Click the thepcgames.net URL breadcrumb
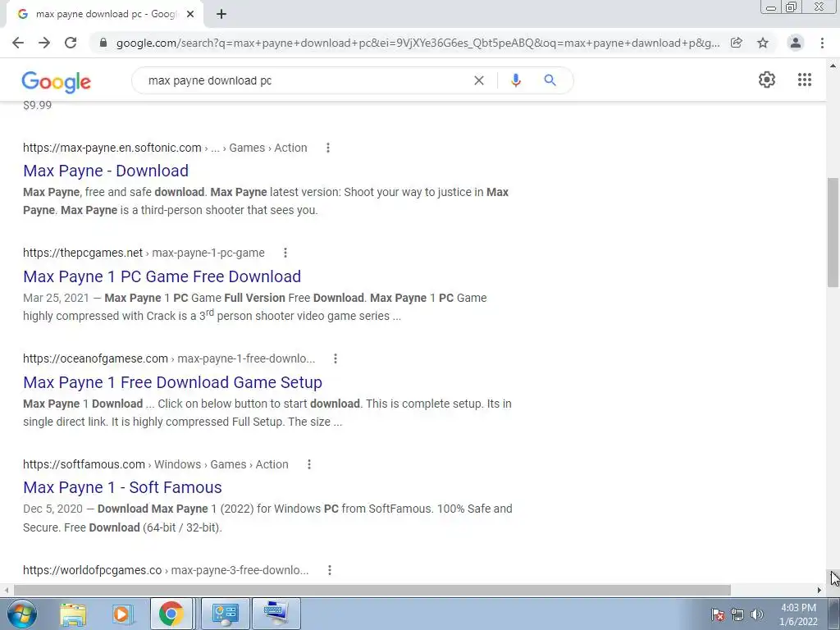Image resolution: width=840 pixels, height=630 pixels. click(x=144, y=253)
